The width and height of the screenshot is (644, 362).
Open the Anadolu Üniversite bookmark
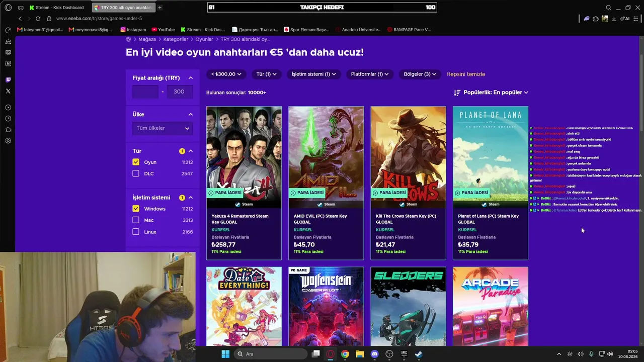pos(359,30)
